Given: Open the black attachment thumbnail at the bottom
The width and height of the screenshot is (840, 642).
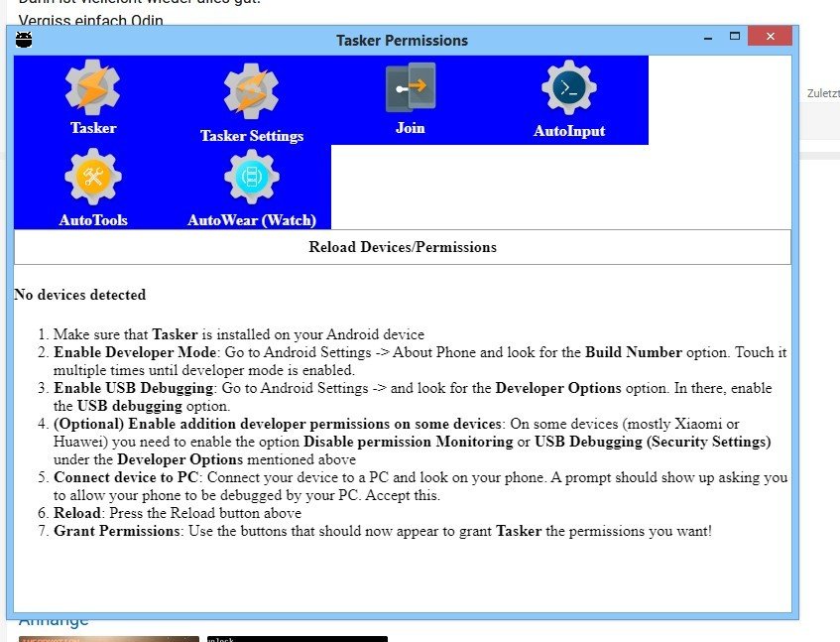Looking at the screenshot, I should coord(297,638).
